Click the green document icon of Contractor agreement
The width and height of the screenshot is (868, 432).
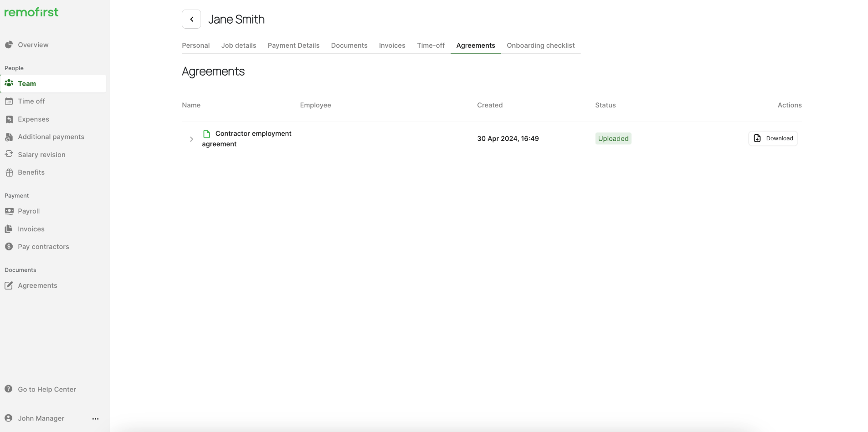tap(206, 134)
